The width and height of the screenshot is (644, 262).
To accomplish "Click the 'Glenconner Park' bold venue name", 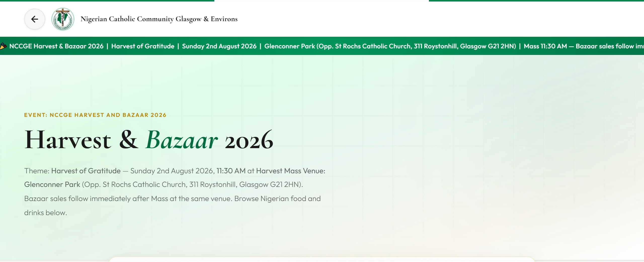I will pos(52,184).
